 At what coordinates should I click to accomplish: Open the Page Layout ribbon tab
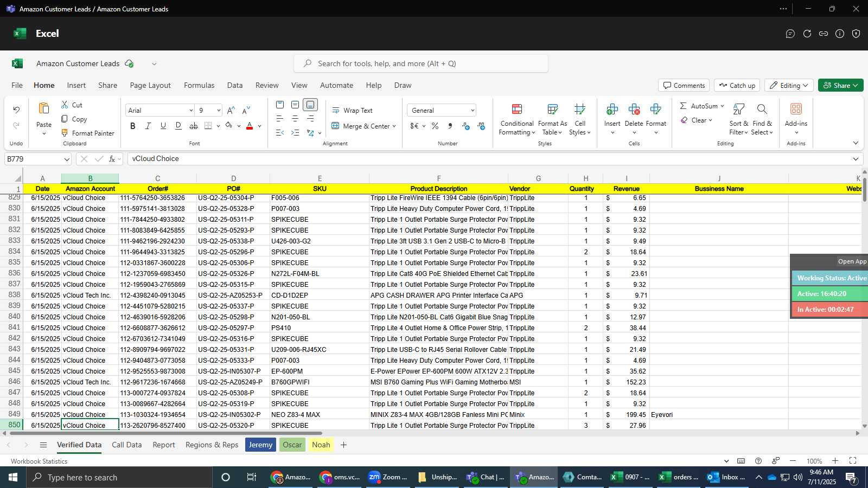(x=150, y=85)
